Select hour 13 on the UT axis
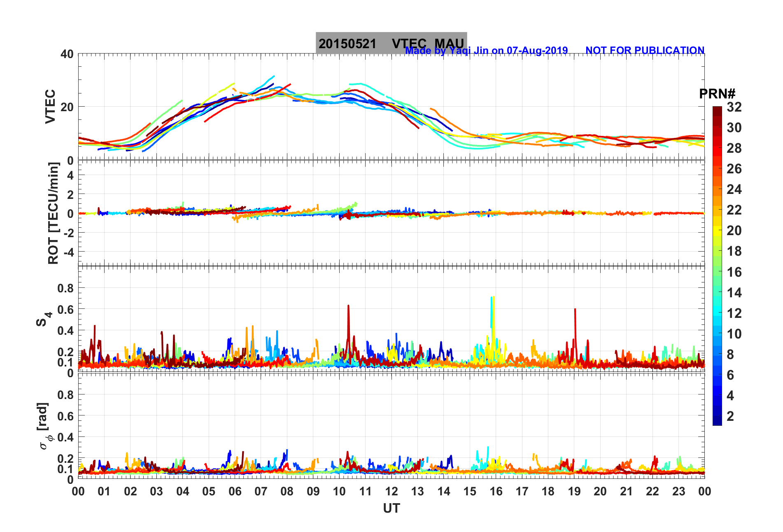Image resolution: width=783 pixels, height=532 pixels. (417, 491)
